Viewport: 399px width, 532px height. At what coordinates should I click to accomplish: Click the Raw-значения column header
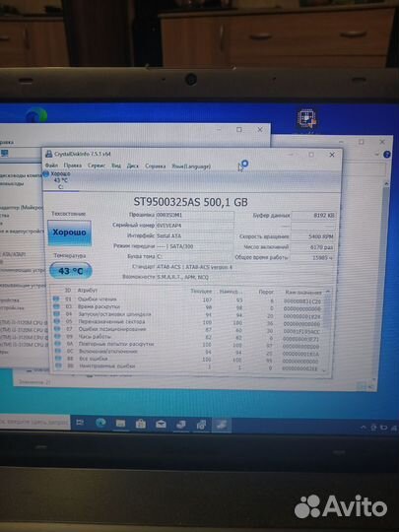[x=303, y=293]
